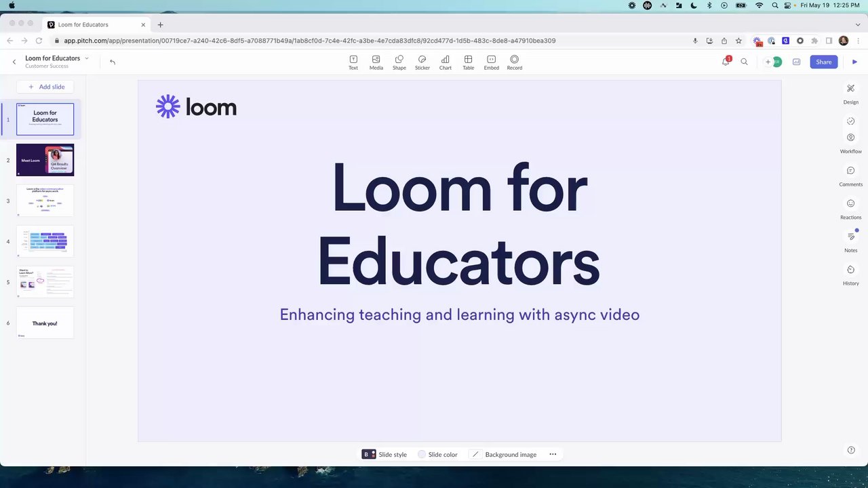The width and height of the screenshot is (868, 488).
Task: Choose the Shape tool
Action: pos(399,62)
